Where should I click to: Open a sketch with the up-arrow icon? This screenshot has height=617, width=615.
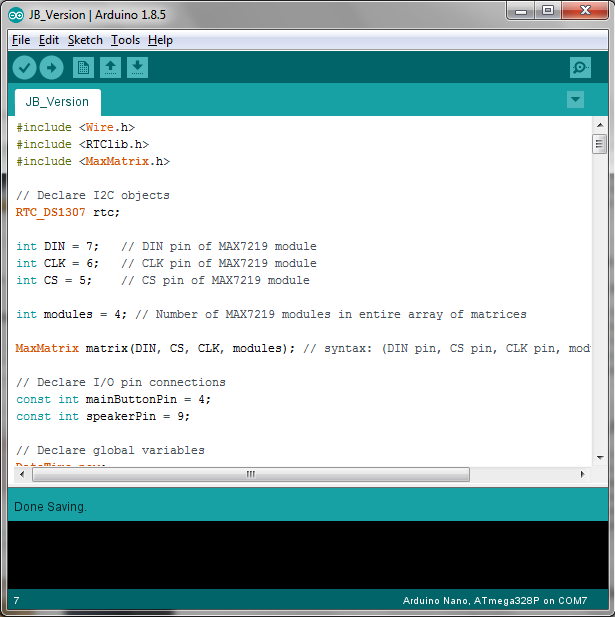[110, 68]
